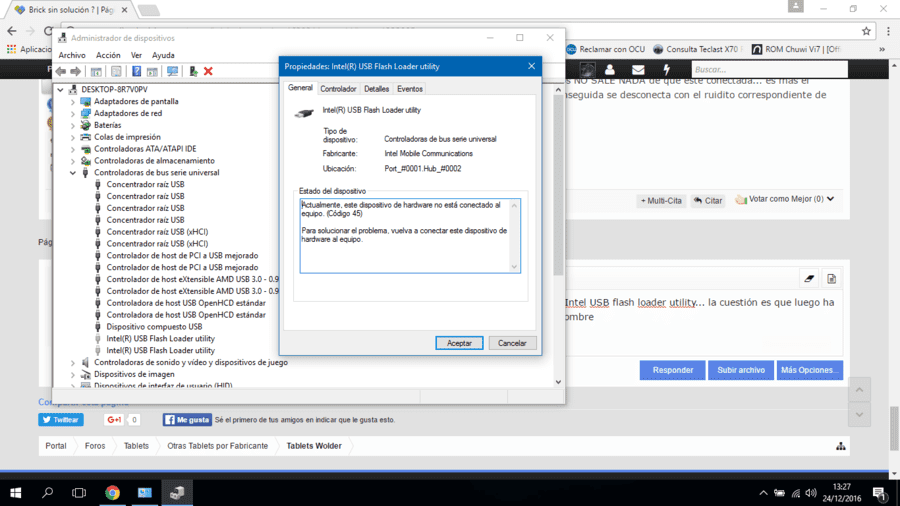This screenshot has width=900, height=506.
Task: Click the Responder button on forum
Action: [673, 370]
